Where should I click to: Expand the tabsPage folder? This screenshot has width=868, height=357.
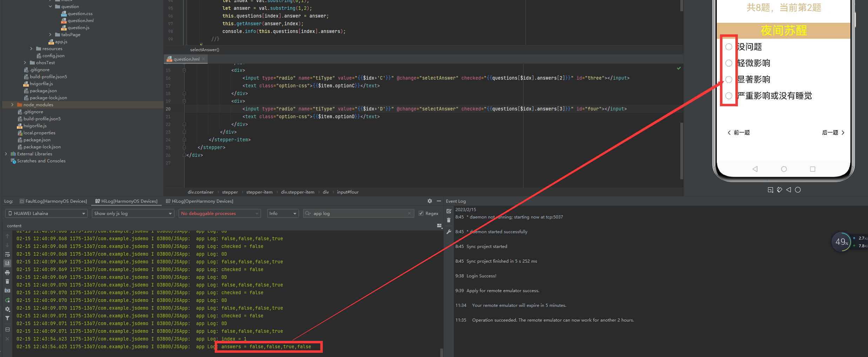[x=50, y=35]
